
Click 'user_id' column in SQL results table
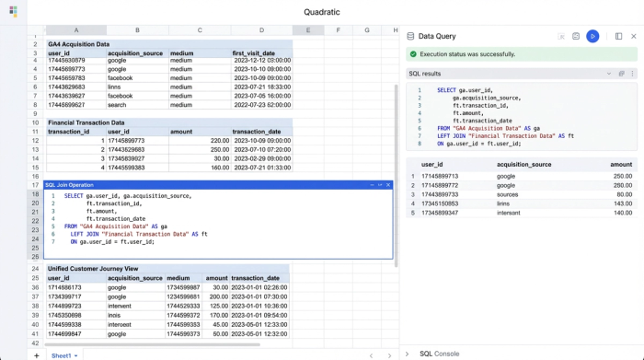pyautogui.click(x=431, y=165)
